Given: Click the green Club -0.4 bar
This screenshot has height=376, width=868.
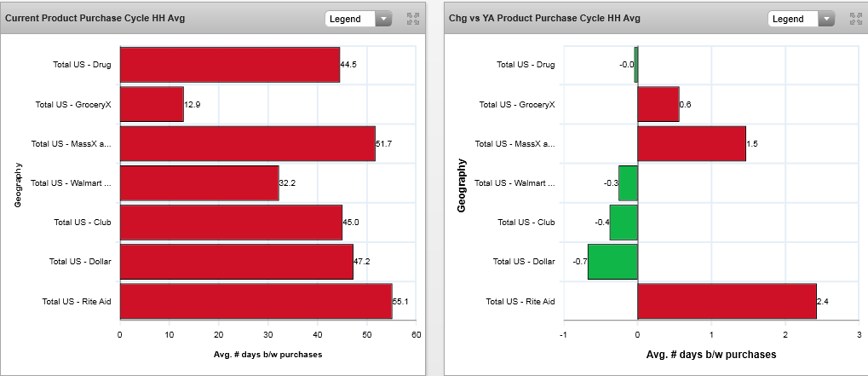Looking at the screenshot, I should click(624, 222).
